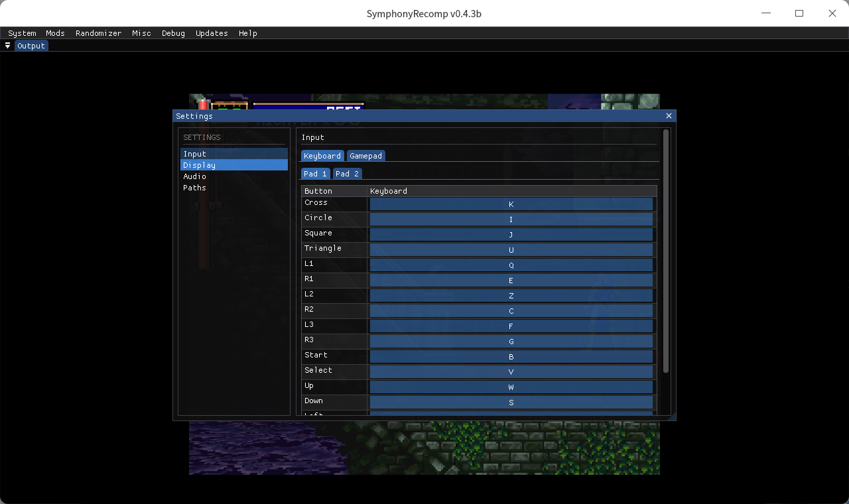Rebind the Square button key J
This screenshot has height=504, width=849.
pyautogui.click(x=511, y=235)
